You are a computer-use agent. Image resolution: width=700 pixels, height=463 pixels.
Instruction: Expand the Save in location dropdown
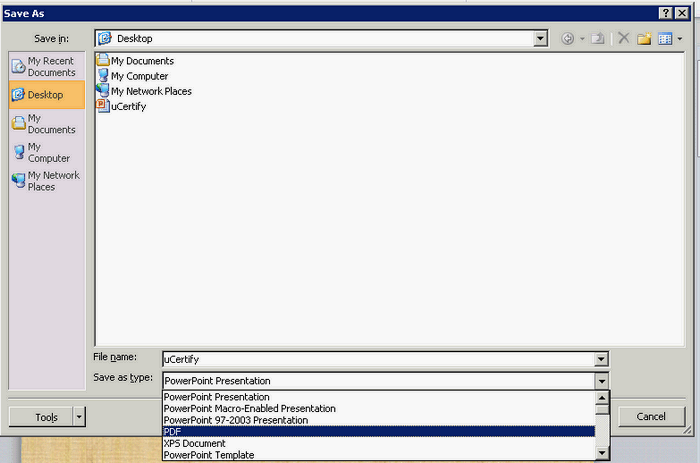[541, 38]
